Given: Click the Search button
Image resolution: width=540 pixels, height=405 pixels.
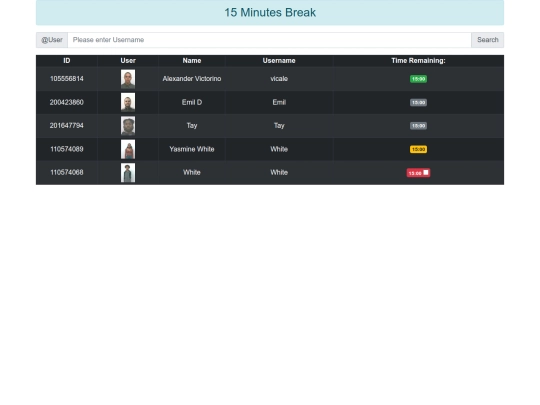Looking at the screenshot, I should coord(487,40).
